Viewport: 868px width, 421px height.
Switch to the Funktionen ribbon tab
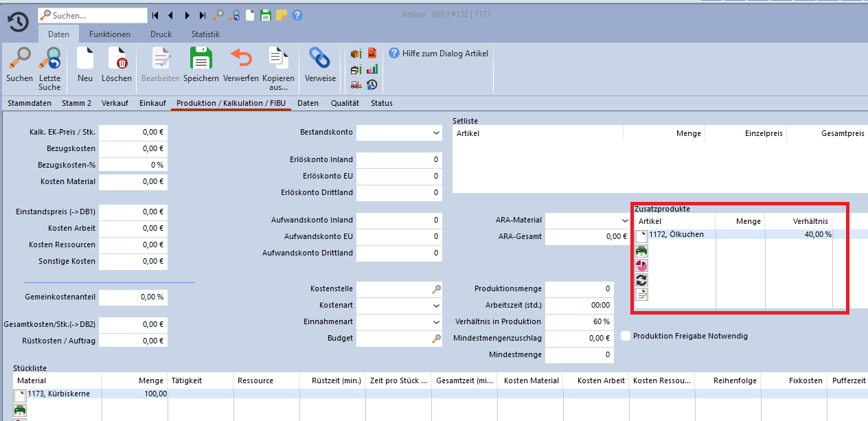[109, 34]
